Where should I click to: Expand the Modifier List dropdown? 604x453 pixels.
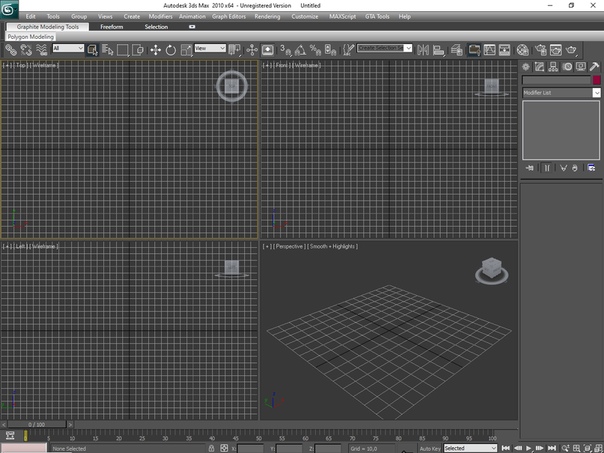[x=561, y=93]
